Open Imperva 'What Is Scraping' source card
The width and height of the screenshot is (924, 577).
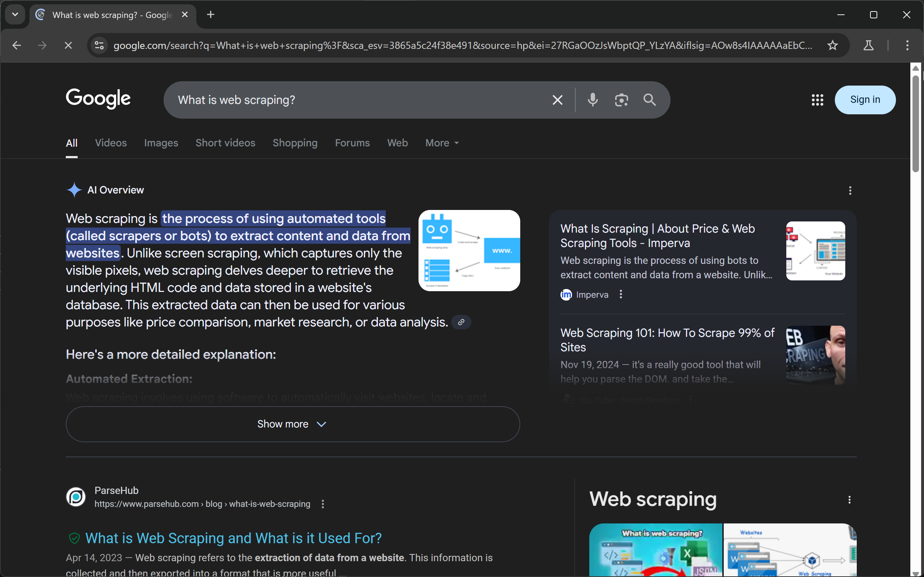[657, 236]
